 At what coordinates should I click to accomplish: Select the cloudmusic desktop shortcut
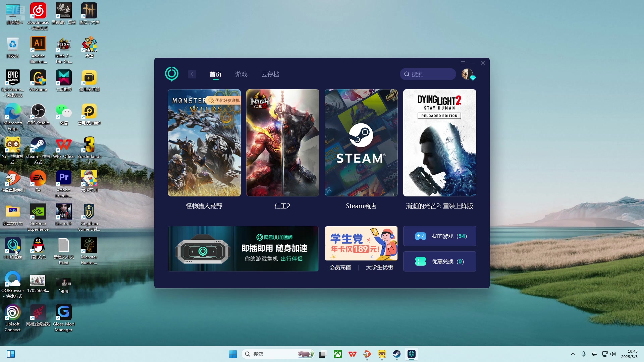point(38,16)
